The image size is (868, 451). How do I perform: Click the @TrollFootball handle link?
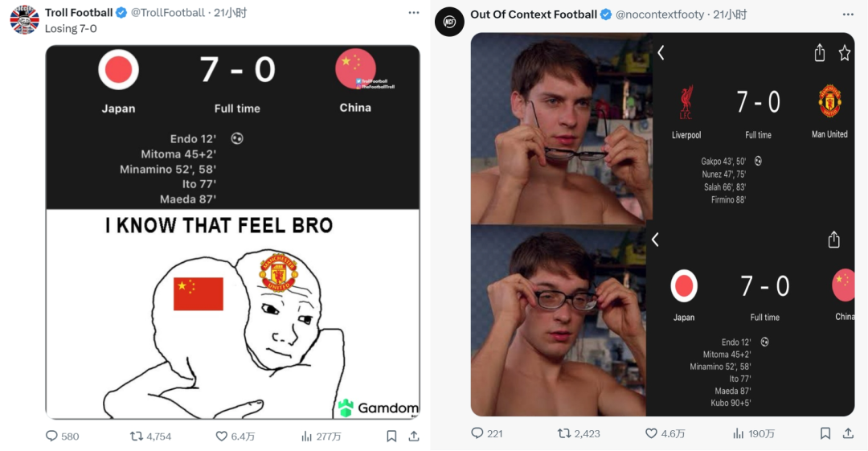(x=167, y=13)
